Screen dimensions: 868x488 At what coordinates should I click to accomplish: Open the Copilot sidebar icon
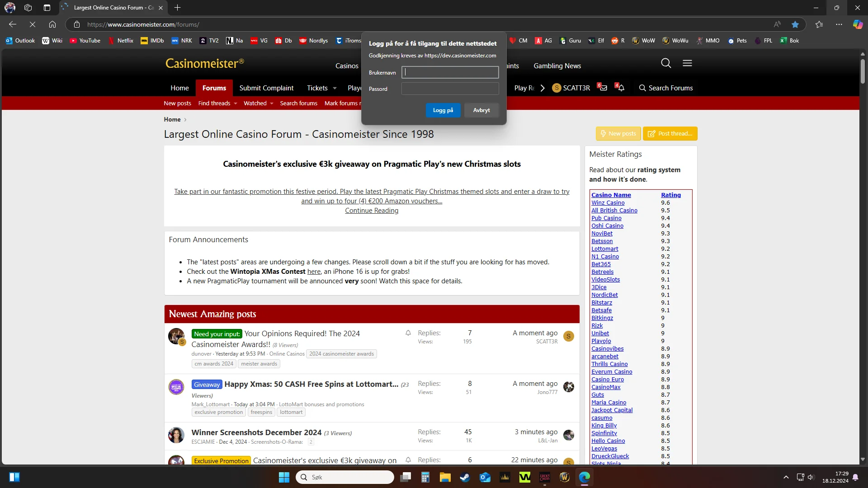click(x=858, y=24)
